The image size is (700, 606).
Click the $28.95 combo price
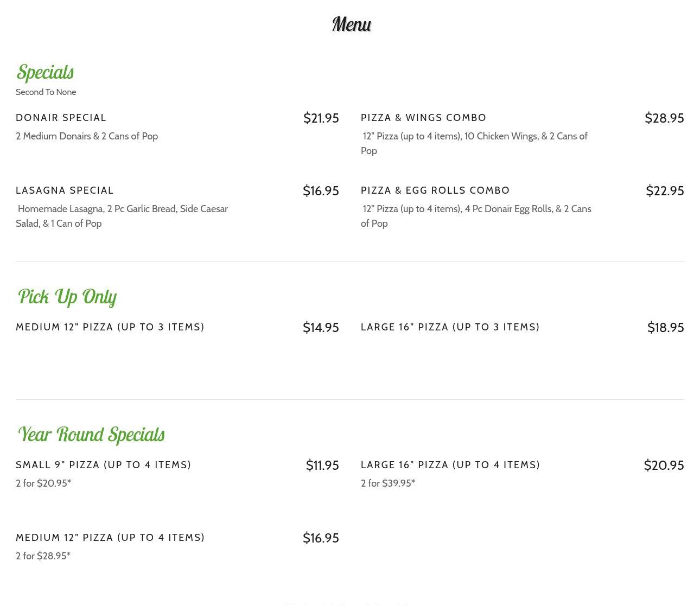click(x=664, y=118)
